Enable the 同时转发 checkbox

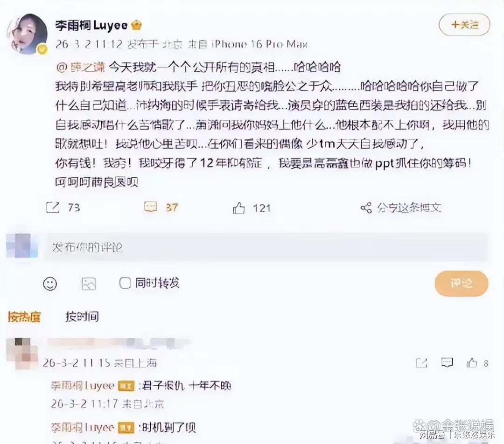coord(125,283)
